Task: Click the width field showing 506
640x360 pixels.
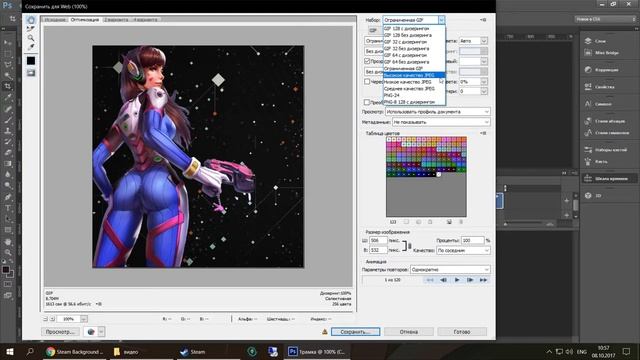Action: click(x=378, y=240)
